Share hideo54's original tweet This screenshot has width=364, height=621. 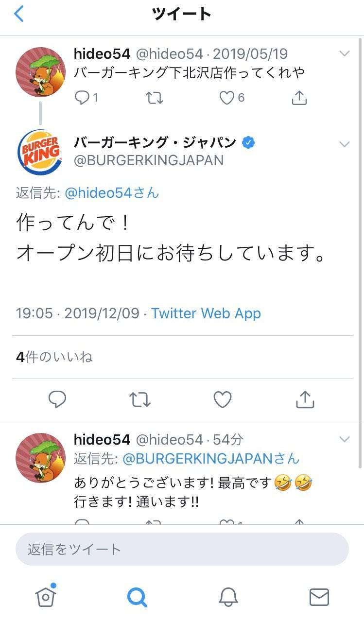(x=299, y=98)
